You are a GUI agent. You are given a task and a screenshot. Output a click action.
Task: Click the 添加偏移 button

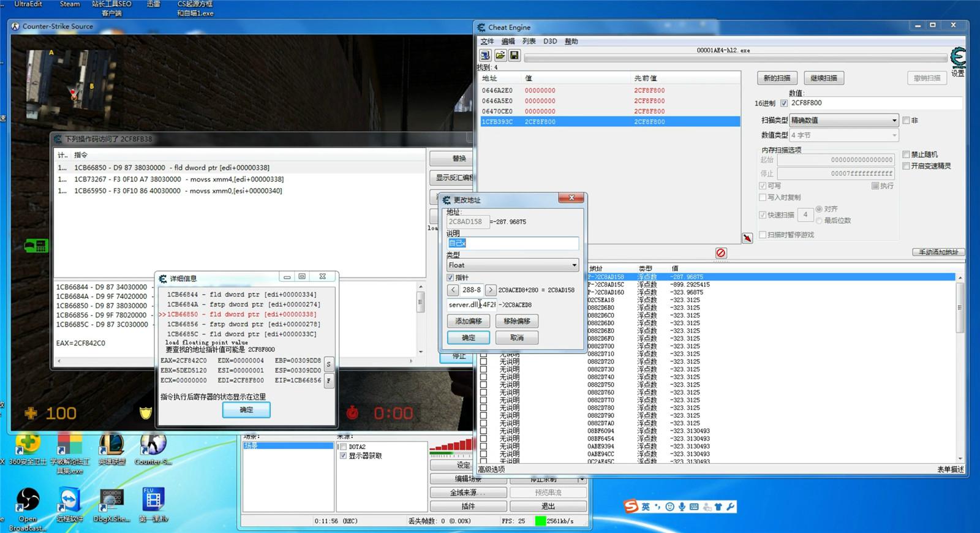coord(469,321)
